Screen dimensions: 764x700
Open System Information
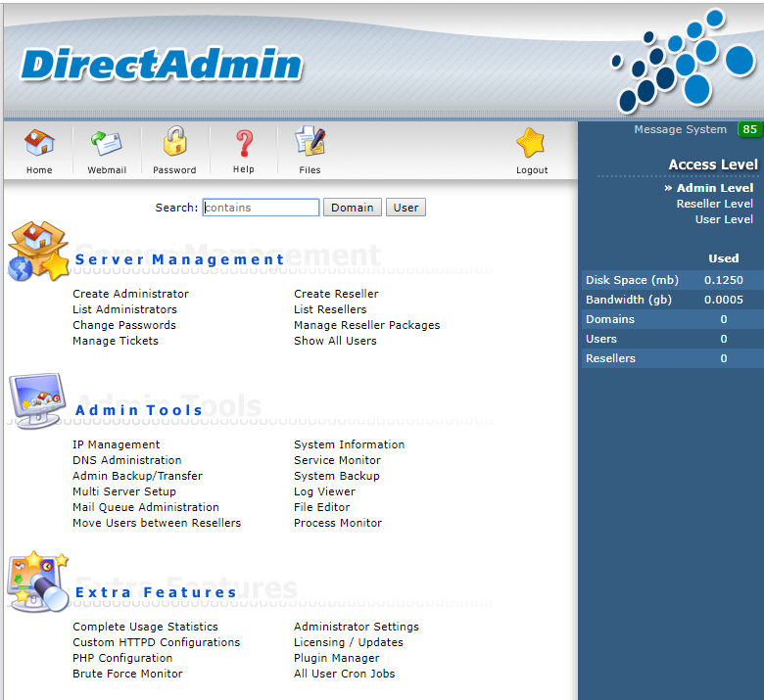[x=350, y=444]
